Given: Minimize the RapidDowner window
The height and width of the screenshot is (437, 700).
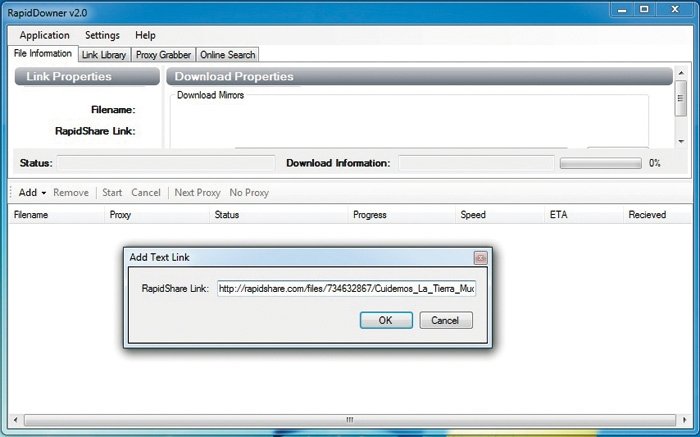Looking at the screenshot, I should pos(622,11).
